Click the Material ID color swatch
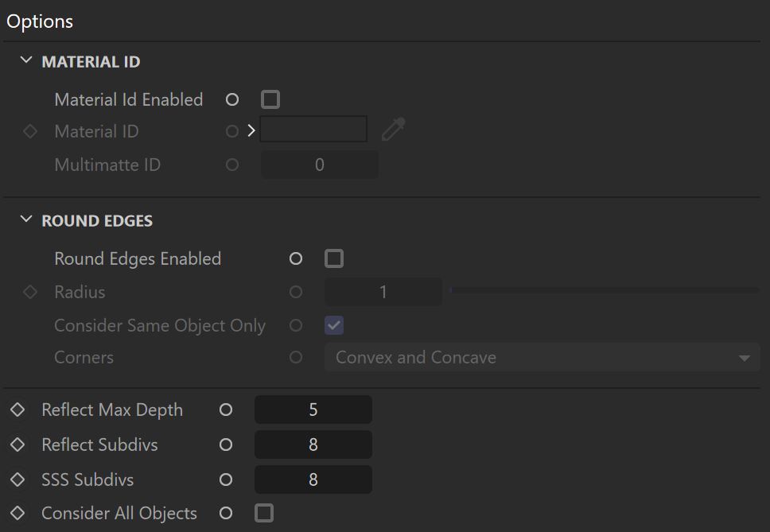Screen dimensions: 770x532 (x=313, y=129)
